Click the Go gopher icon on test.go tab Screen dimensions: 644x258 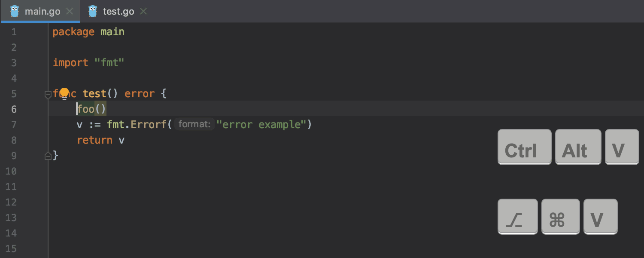(x=93, y=11)
